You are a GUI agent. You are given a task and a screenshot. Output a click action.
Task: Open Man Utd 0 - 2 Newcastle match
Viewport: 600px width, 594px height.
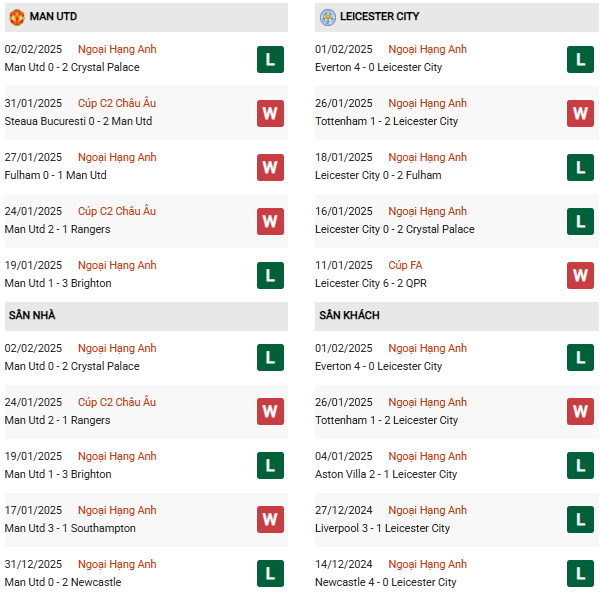[62, 583]
